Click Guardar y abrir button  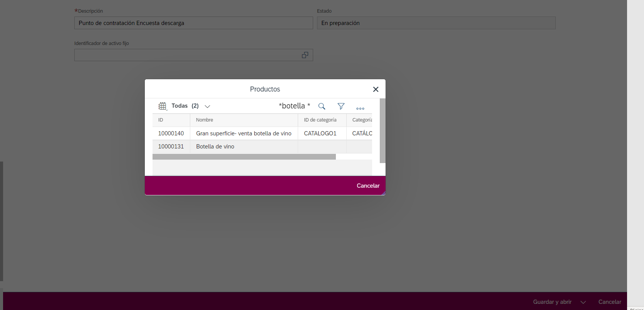pyautogui.click(x=552, y=302)
